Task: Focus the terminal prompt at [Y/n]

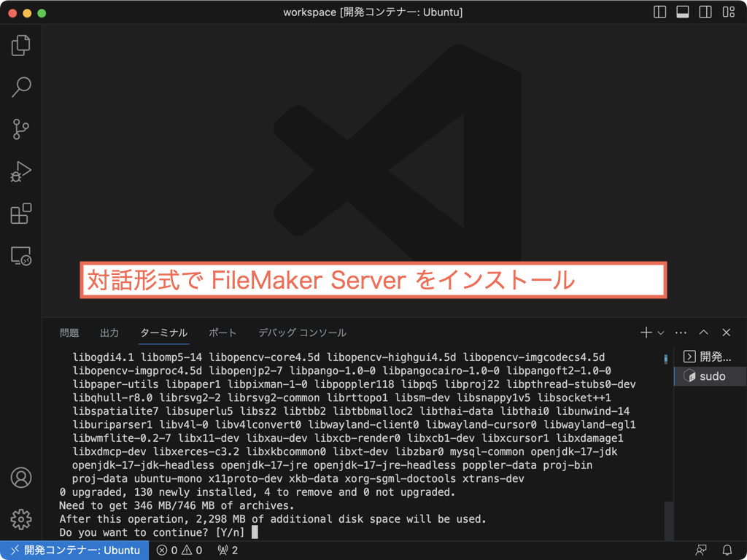Action: pos(255,532)
